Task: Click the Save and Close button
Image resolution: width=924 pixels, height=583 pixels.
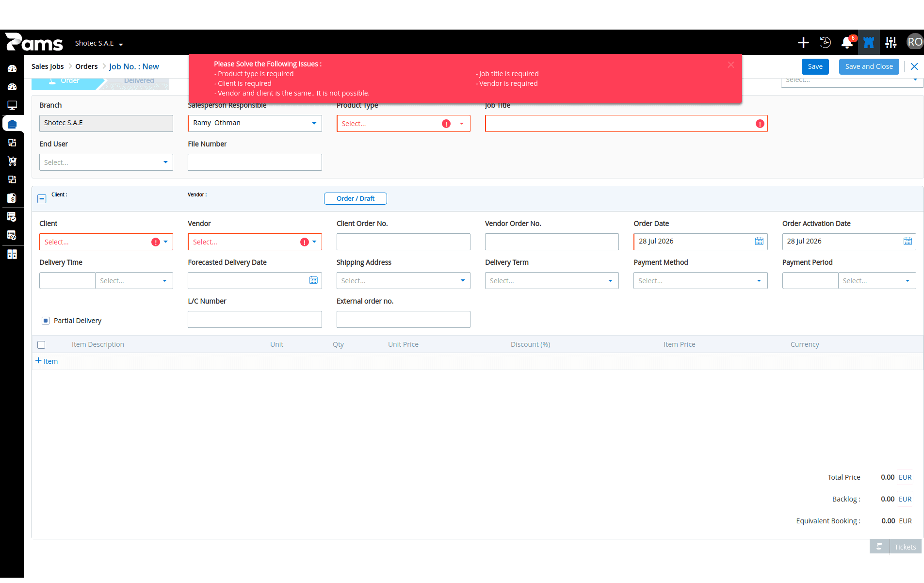Action: [869, 66]
